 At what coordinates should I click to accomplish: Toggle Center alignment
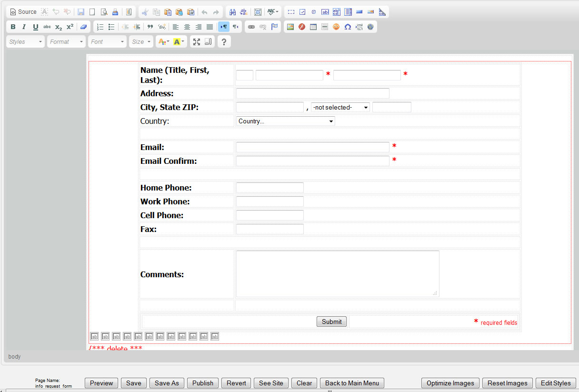tap(187, 27)
